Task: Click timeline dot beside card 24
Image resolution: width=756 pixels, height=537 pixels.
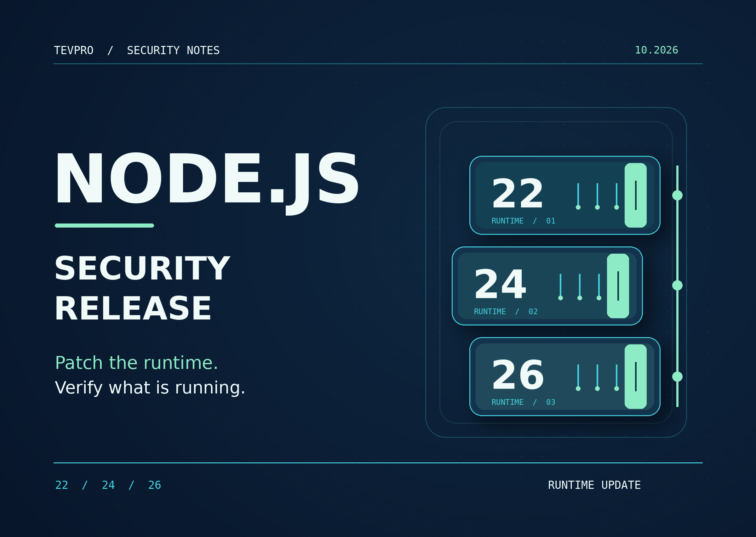Action: pos(677,285)
